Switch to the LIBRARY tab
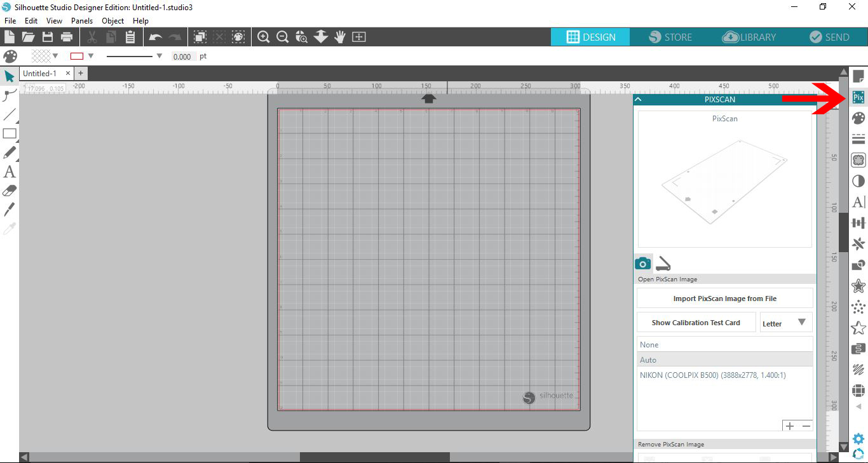The image size is (868, 463). pyautogui.click(x=749, y=37)
